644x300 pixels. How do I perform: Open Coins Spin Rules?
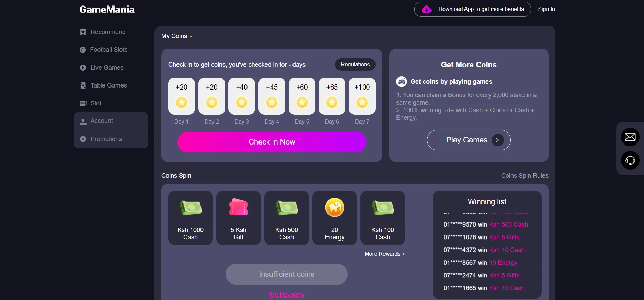[x=525, y=176]
